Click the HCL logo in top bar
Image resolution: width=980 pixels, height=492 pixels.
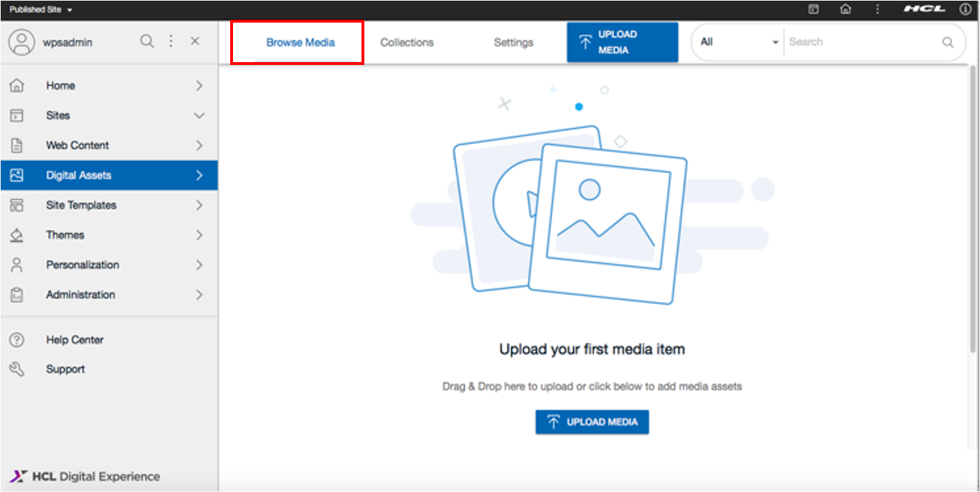(924, 9)
